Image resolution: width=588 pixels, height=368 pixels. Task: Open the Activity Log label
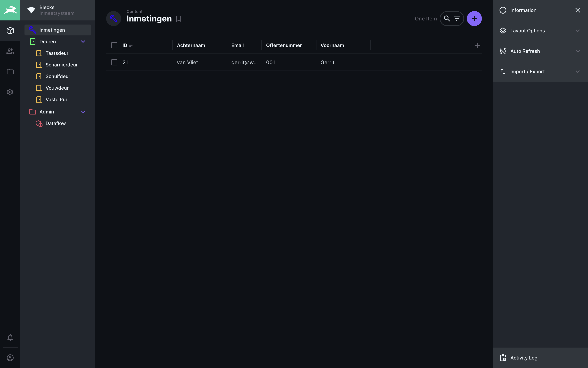point(524,358)
